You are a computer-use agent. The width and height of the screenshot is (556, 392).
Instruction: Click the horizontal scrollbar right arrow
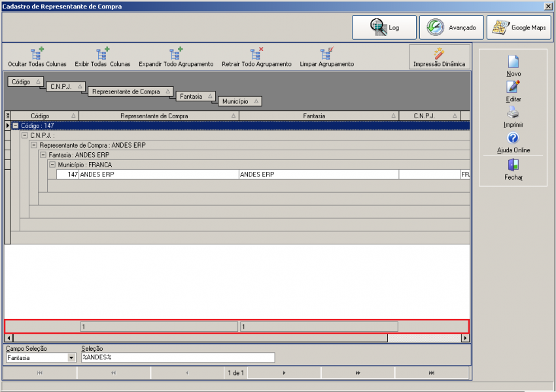(x=465, y=338)
